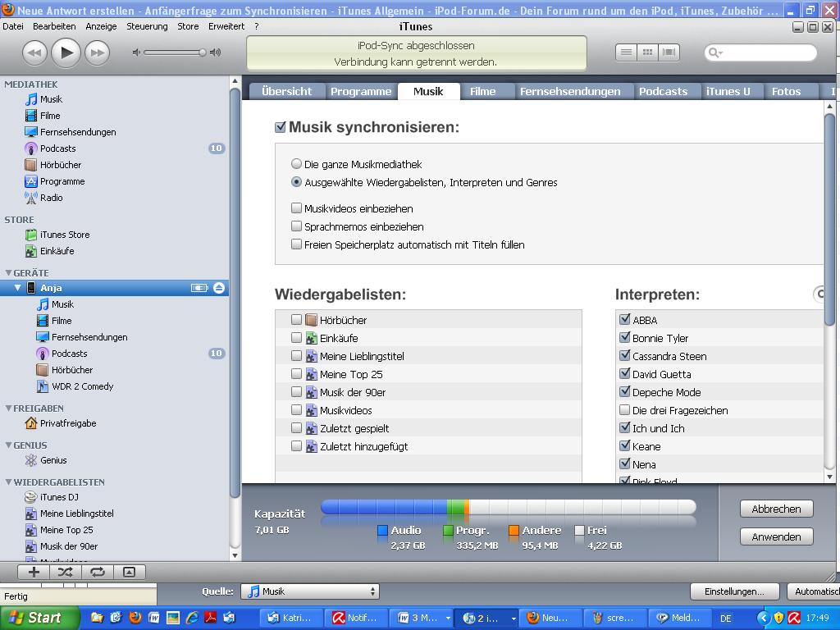This screenshot has width=840, height=630.
Task: Open the Datei menu
Action: 13,26
